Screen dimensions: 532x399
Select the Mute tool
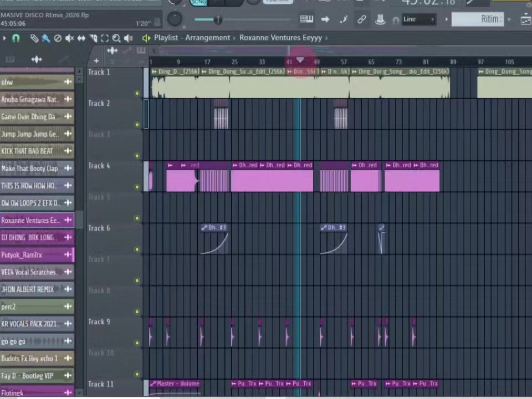coord(70,38)
